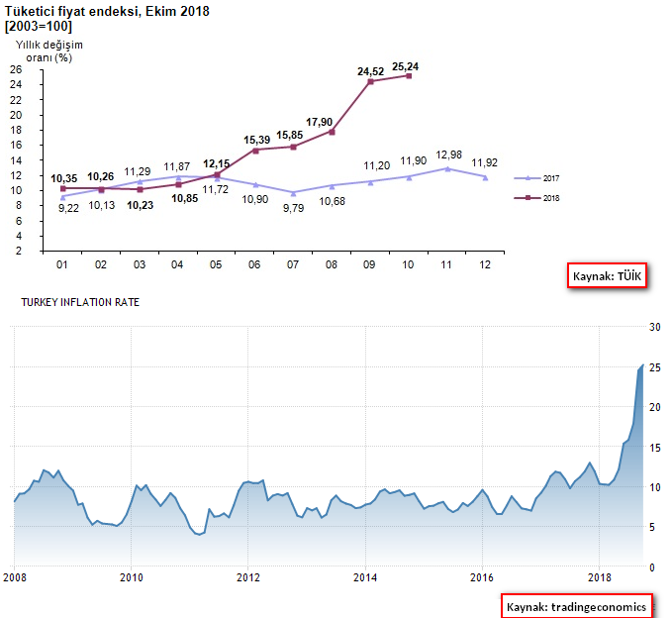Click the 11,87 data label
Image resolution: width=672 pixels, height=618 pixels.
(x=176, y=166)
